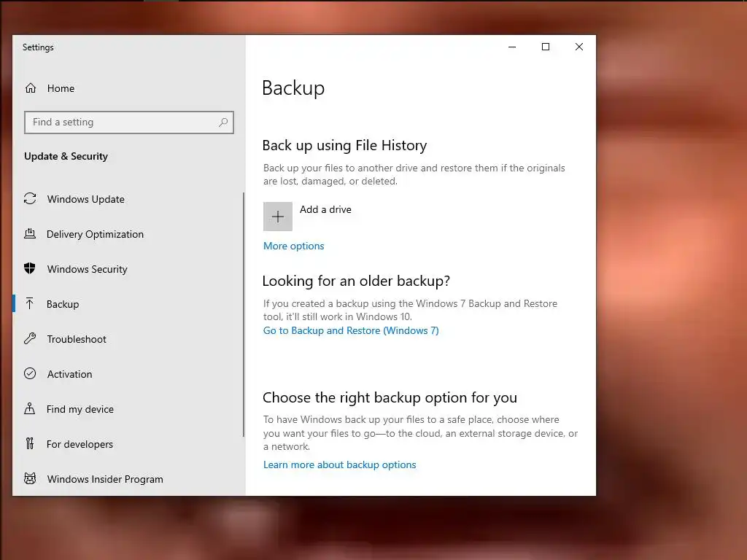Click the Update & Security heading
This screenshot has width=747, height=560.
66,156
